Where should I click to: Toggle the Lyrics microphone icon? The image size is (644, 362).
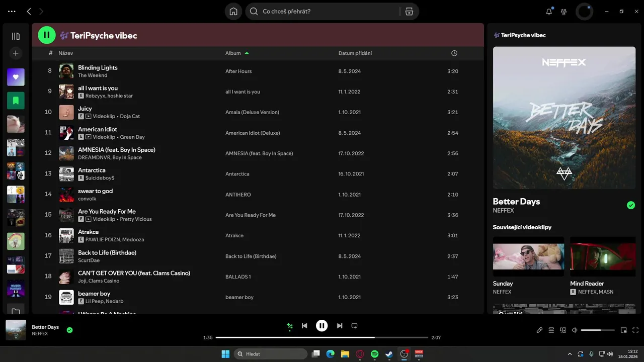tap(539, 330)
